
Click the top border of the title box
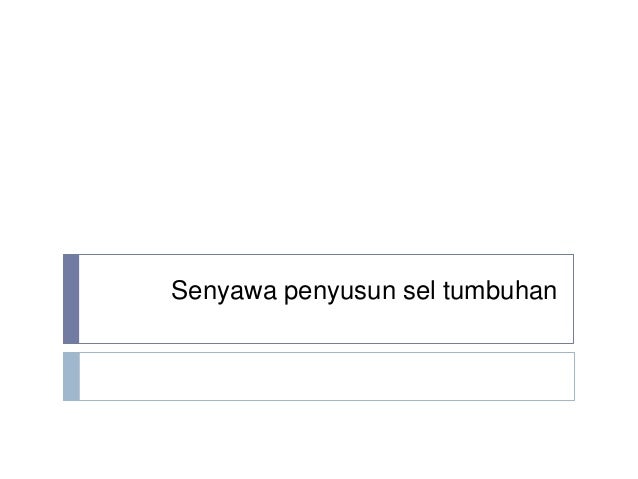coord(326,254)
